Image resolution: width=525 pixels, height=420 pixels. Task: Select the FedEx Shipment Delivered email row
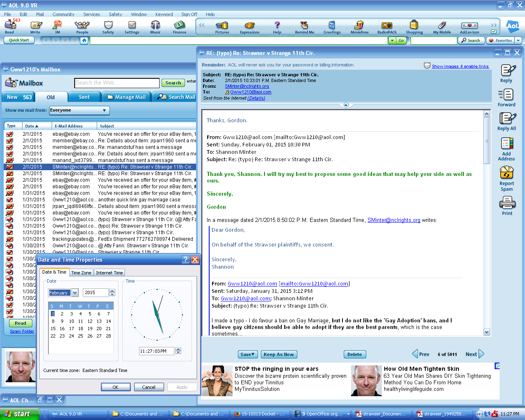point(100,239)
